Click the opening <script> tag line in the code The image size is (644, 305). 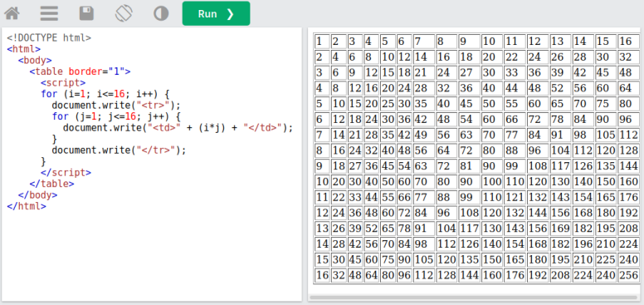[x=63, y=82]
